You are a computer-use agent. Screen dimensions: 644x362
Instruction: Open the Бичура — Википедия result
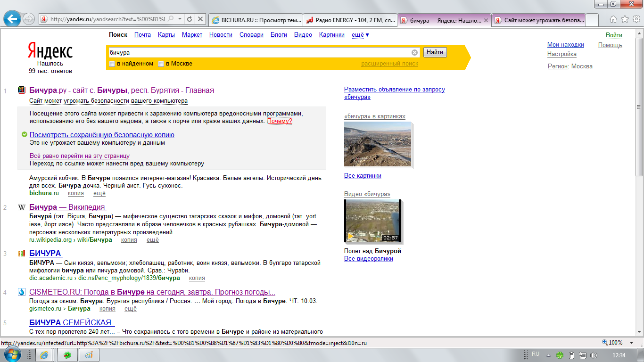coord(67,207)
